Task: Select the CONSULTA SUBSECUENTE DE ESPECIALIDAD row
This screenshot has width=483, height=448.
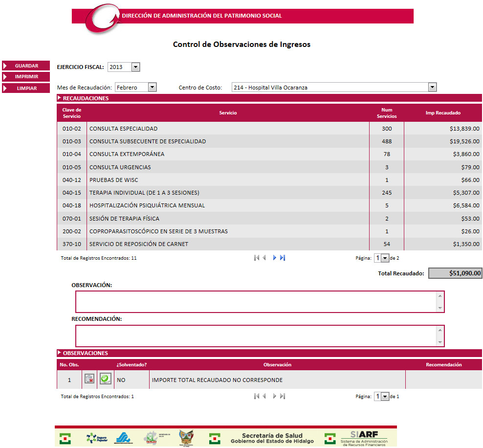Action: click(269, 141)
